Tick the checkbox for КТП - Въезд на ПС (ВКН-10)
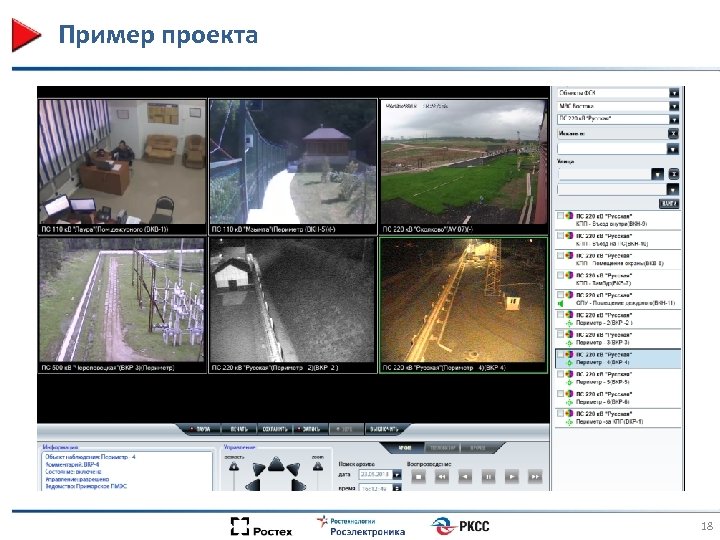This screenshot has width=720, height=540. click(560, 235)
